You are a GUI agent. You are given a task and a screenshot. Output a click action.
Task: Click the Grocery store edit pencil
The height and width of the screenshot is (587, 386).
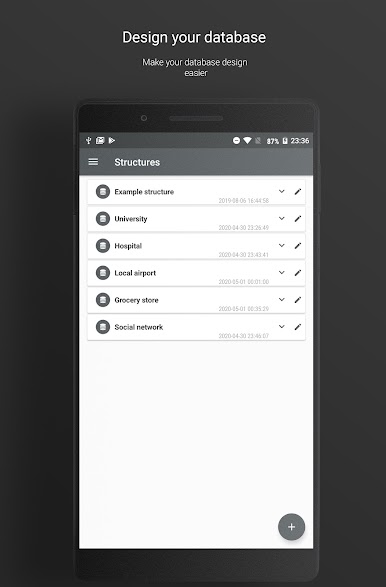tap(298, 300)
